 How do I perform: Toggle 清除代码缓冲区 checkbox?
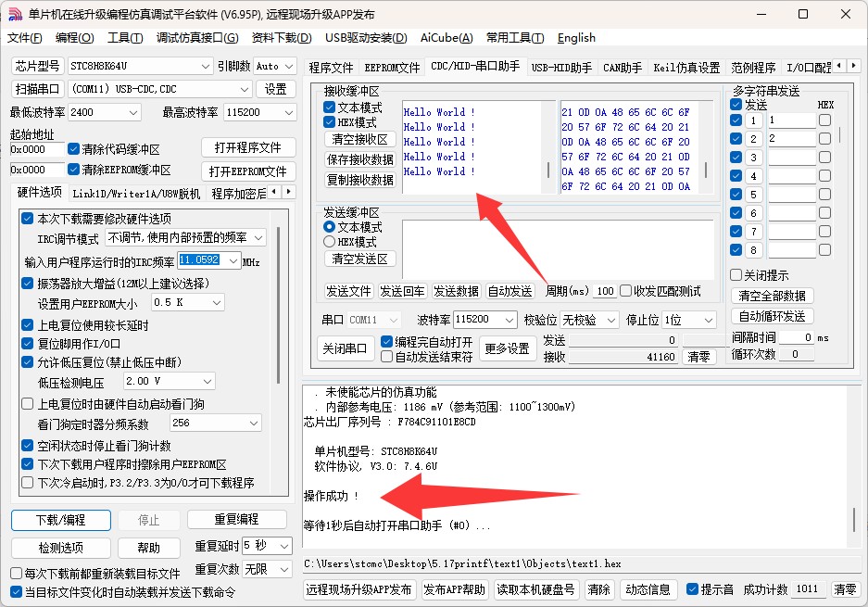73,149
